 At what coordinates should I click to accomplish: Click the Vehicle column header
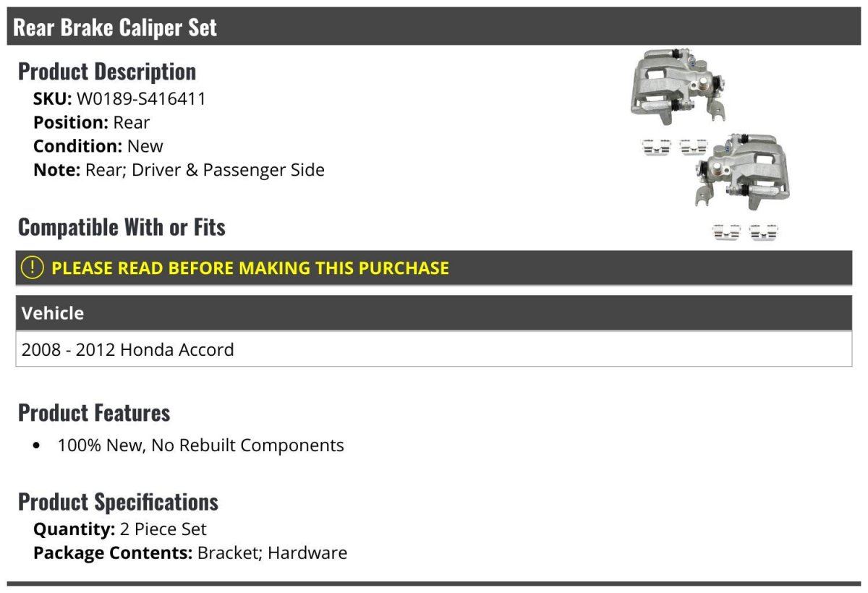(x=53, y=313)
